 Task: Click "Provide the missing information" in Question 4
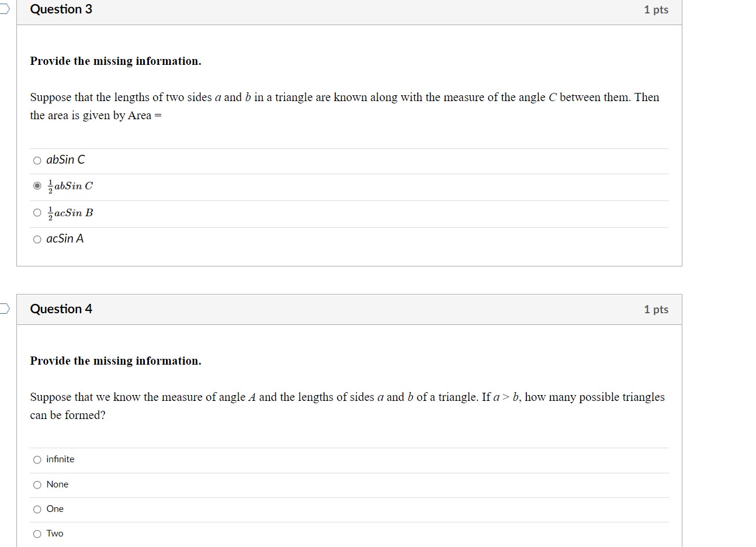tap(115, 361)
